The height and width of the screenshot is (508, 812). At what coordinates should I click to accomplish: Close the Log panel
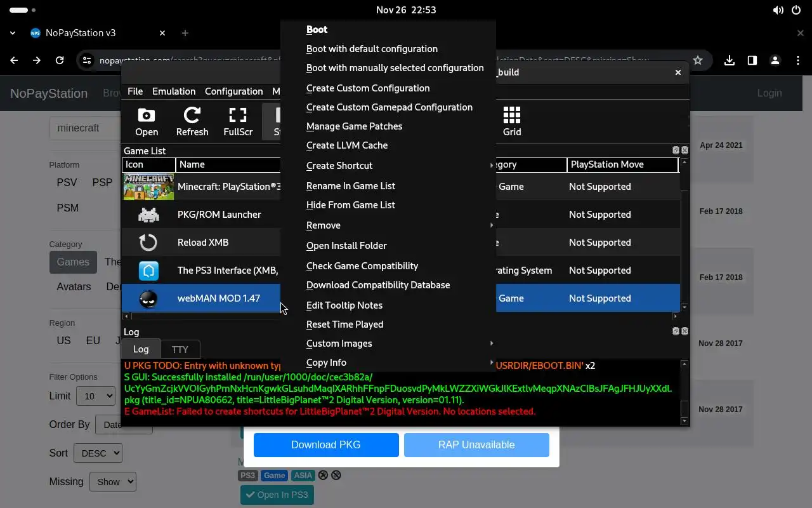point(684,331)
